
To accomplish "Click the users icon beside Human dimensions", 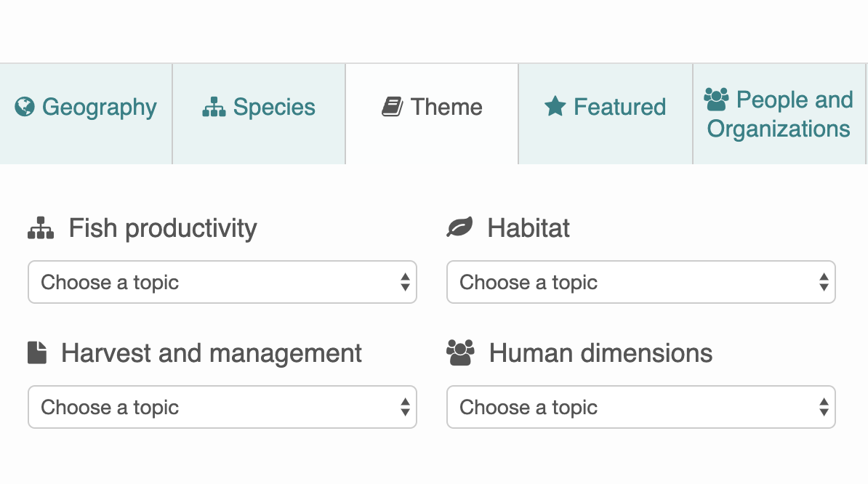I will [x=461, y=353].
